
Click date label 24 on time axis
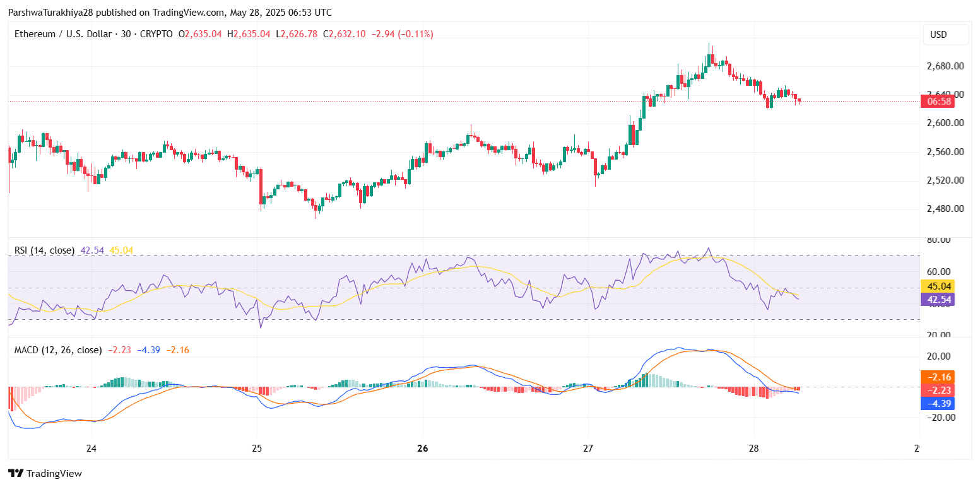tap(91, 449)
